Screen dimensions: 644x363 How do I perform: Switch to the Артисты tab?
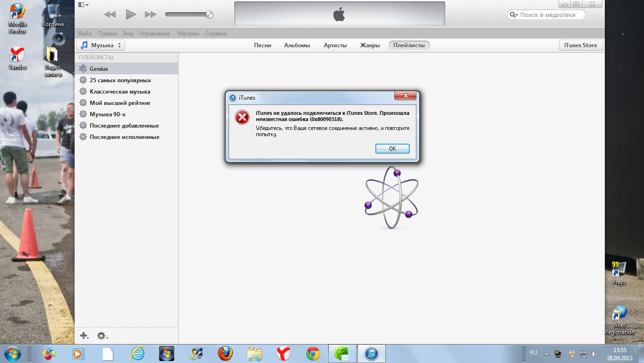point(335,45)
